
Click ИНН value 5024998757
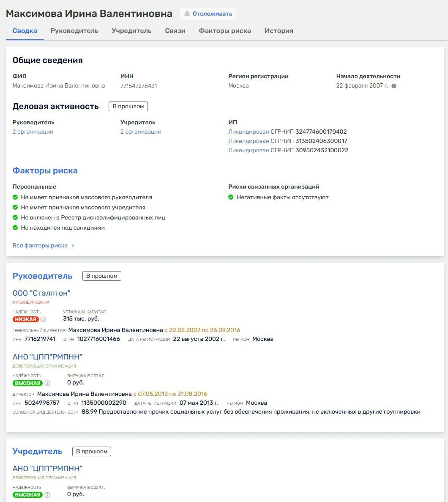(x=42, y=403)
